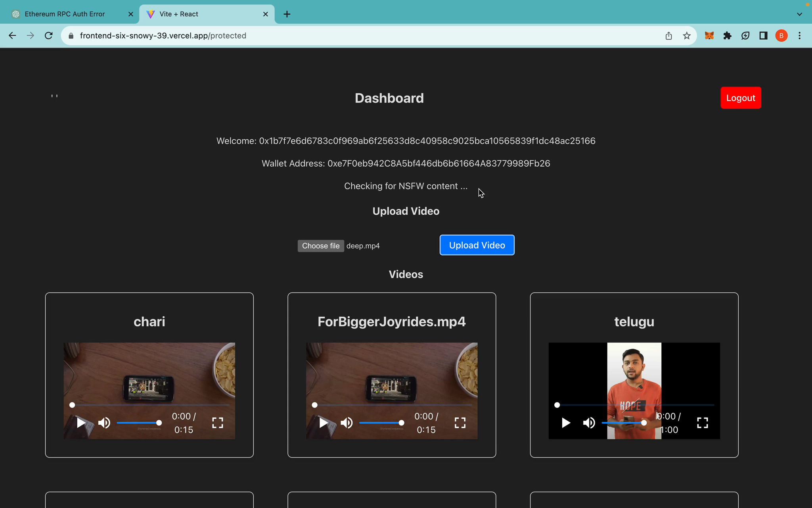Click the '0:00 / 0:15' time on chari video

pos(184,423)
